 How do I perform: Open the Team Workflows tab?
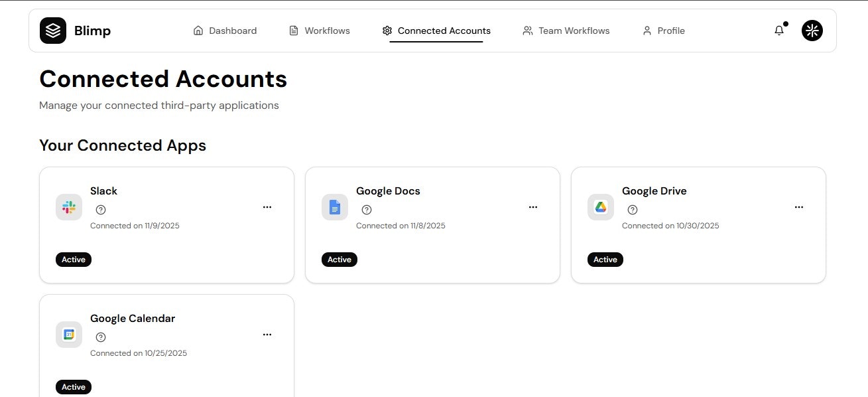point(566,31)
